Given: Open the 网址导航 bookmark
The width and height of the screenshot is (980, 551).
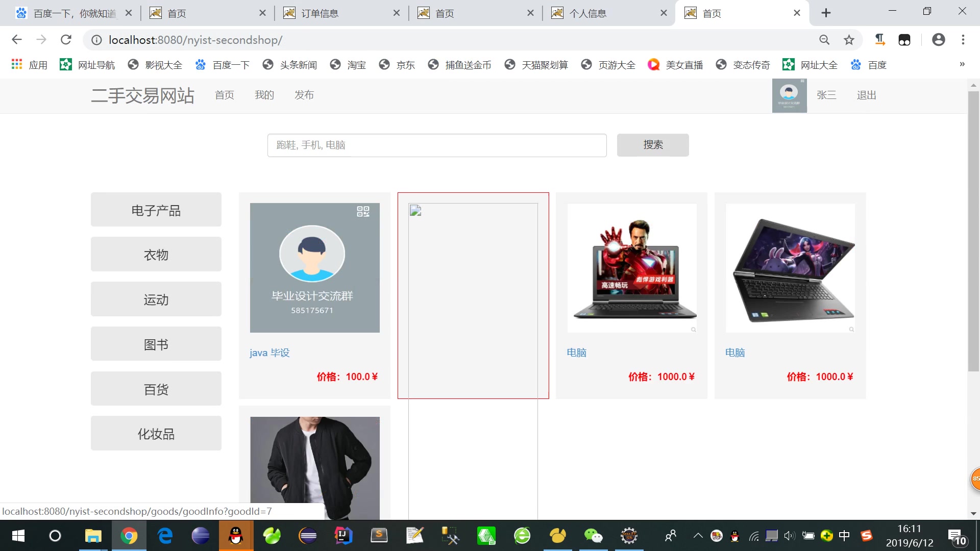Looking at the screenshot, I should (87, 65).
